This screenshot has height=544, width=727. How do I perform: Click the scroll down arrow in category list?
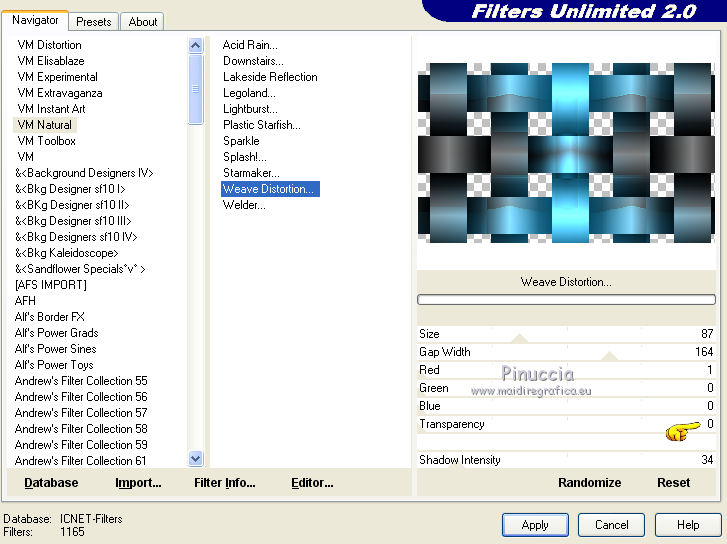pos(196,459)
